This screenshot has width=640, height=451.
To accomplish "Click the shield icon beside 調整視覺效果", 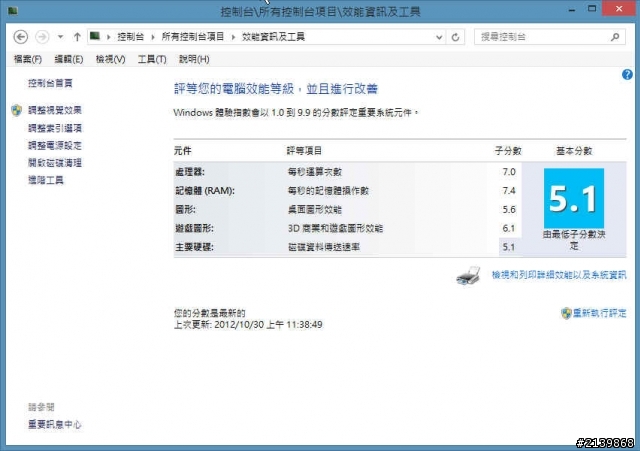I will (x=17, y=110).
